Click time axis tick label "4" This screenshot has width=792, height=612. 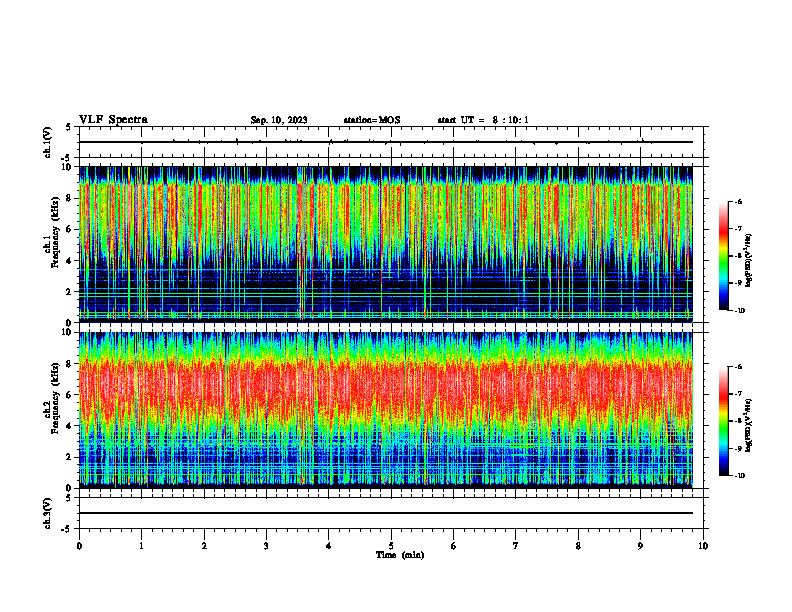[x=329, y=546]
